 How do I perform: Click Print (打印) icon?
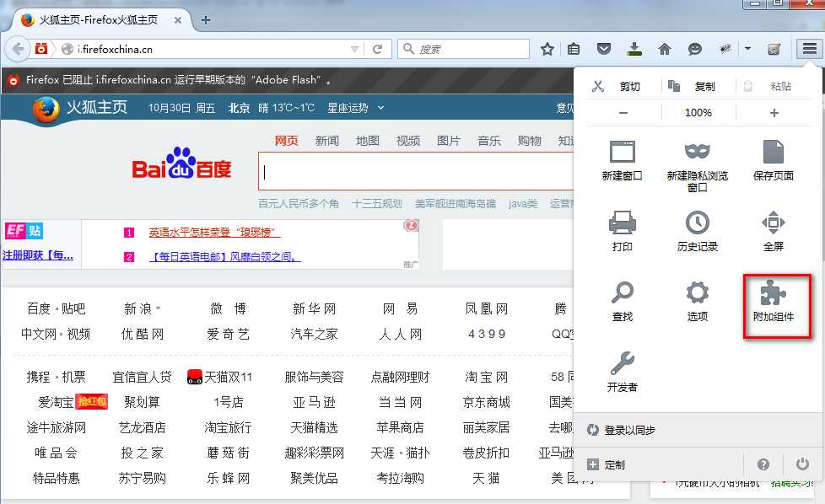(x=622, y=231)
